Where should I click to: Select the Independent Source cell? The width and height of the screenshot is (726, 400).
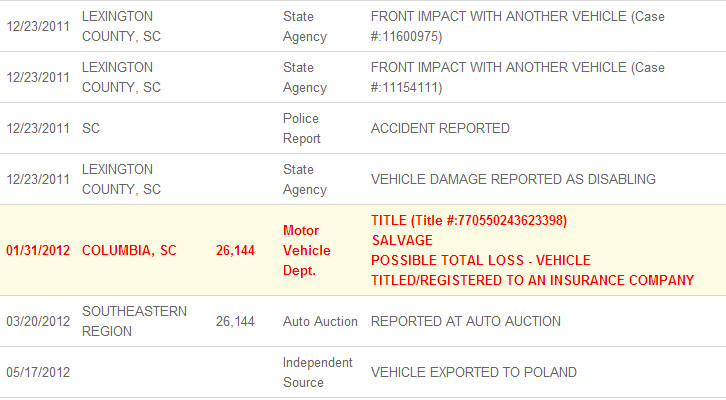[x=317, y=372]
